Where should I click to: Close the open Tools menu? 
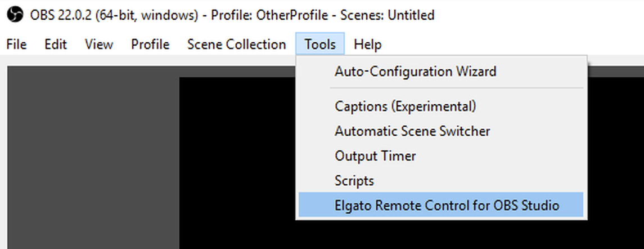tap(320, 45)
